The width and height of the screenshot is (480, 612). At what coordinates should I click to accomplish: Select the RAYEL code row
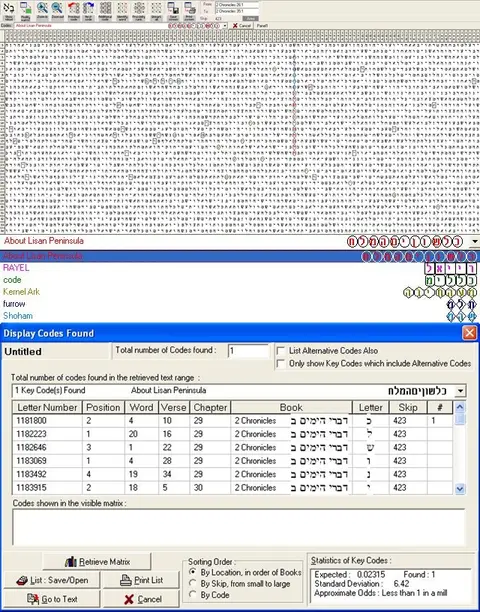(x=240, y=268)
